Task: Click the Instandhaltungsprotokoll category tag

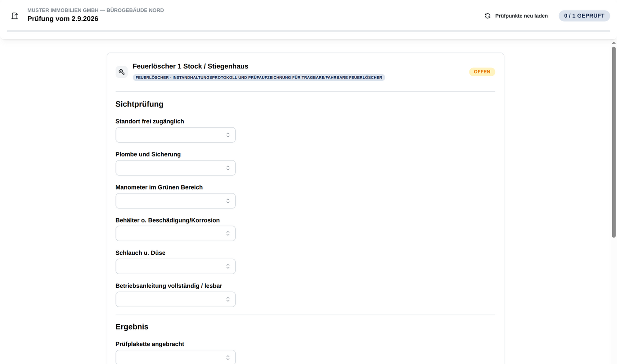Action: click(259, 78)
